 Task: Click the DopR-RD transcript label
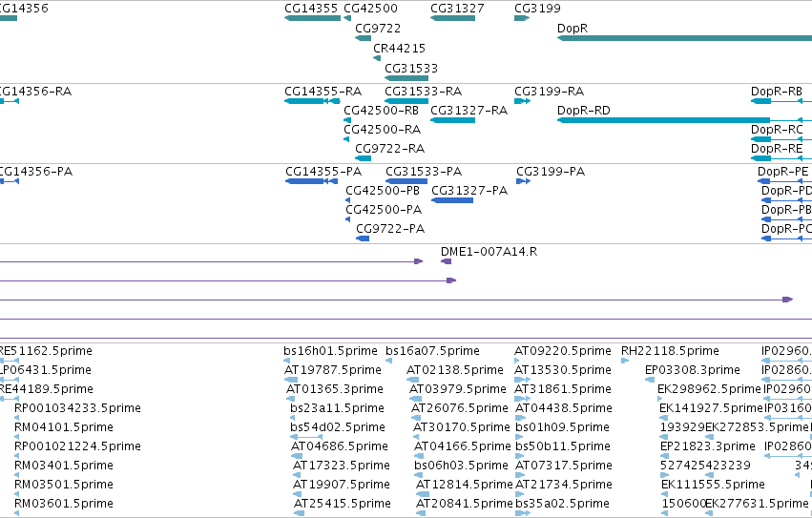[x=584, y=111]
